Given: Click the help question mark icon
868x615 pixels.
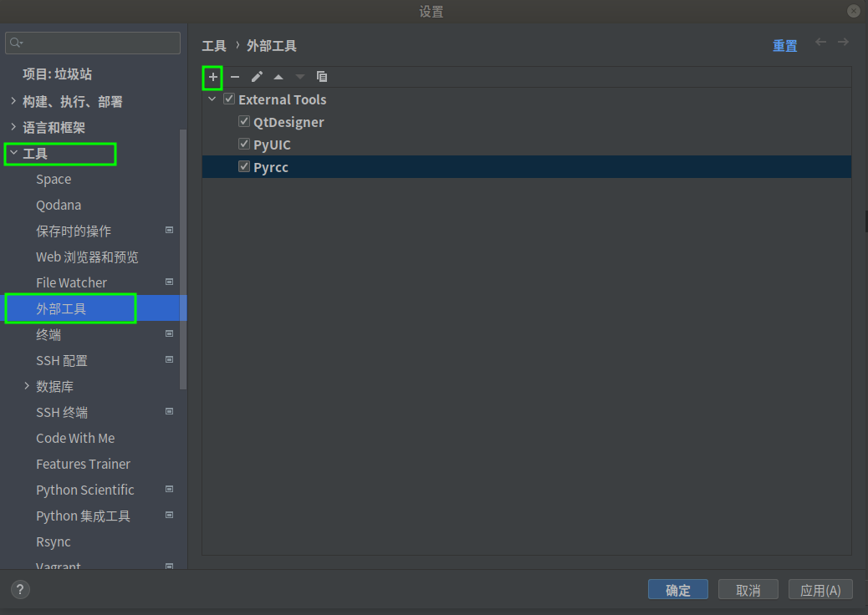Looking at the screenshot, I should [20, 589].
